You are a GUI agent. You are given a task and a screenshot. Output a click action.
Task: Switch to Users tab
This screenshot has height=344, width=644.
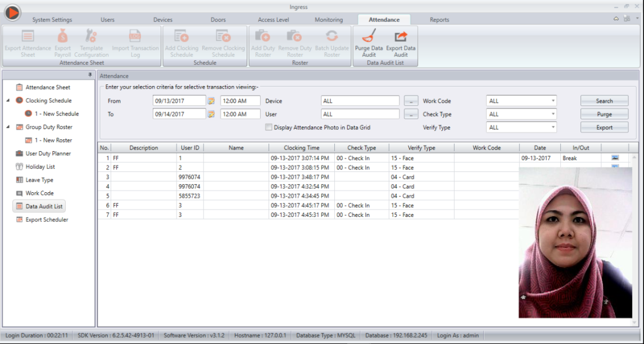coord(107,20)
